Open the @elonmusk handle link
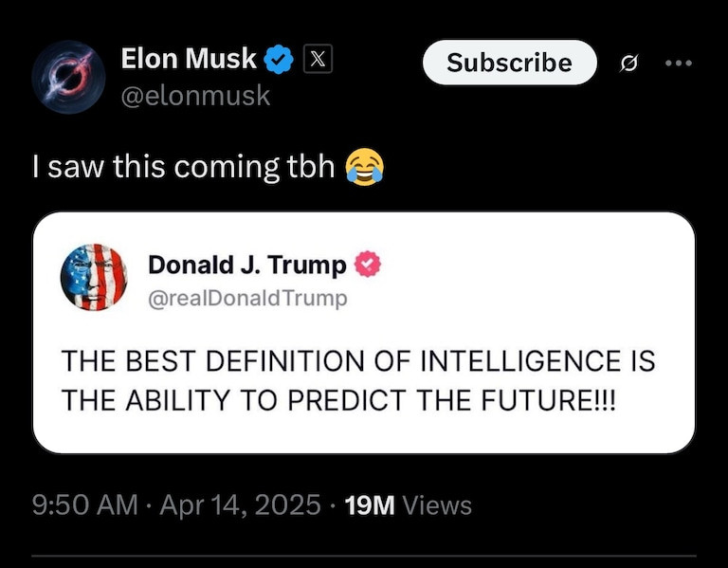This screenshot has width=728, height=568. pos(195,96)
